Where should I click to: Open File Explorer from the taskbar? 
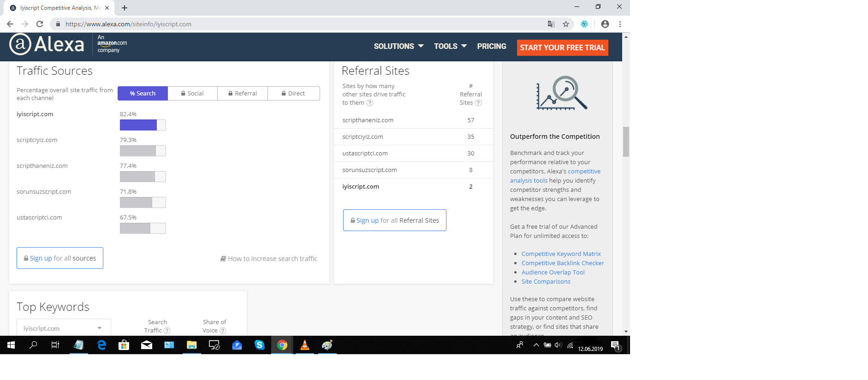pos(192,345)
